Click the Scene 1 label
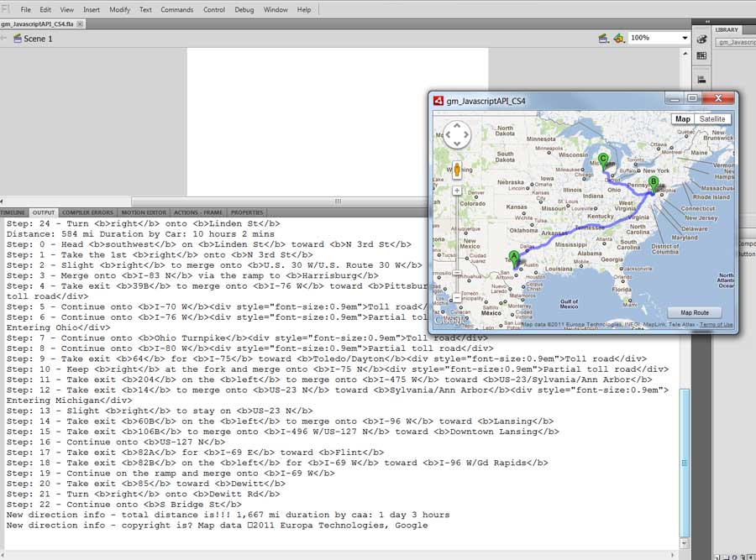The image size is (756, 560). tap(38, 39)
